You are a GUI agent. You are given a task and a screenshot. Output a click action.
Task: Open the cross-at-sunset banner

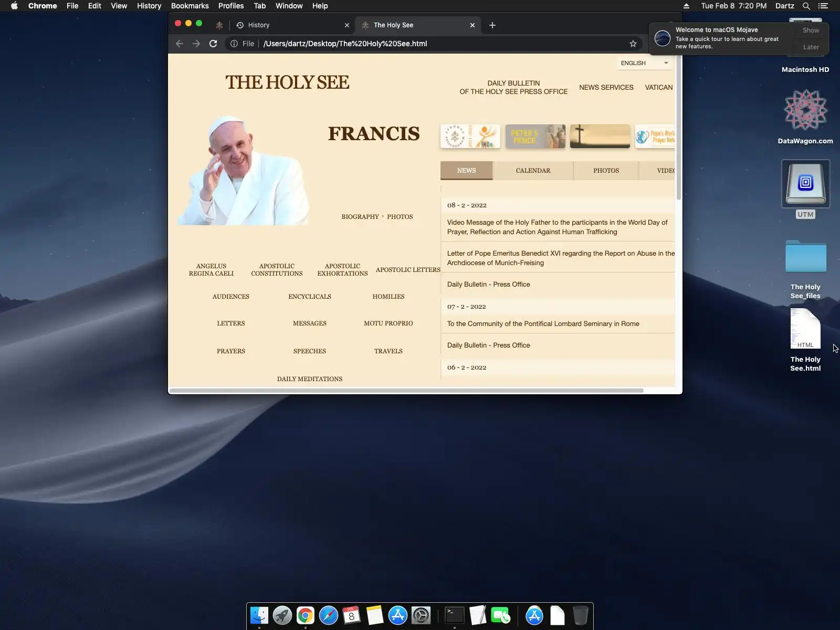tap(600, 136)
